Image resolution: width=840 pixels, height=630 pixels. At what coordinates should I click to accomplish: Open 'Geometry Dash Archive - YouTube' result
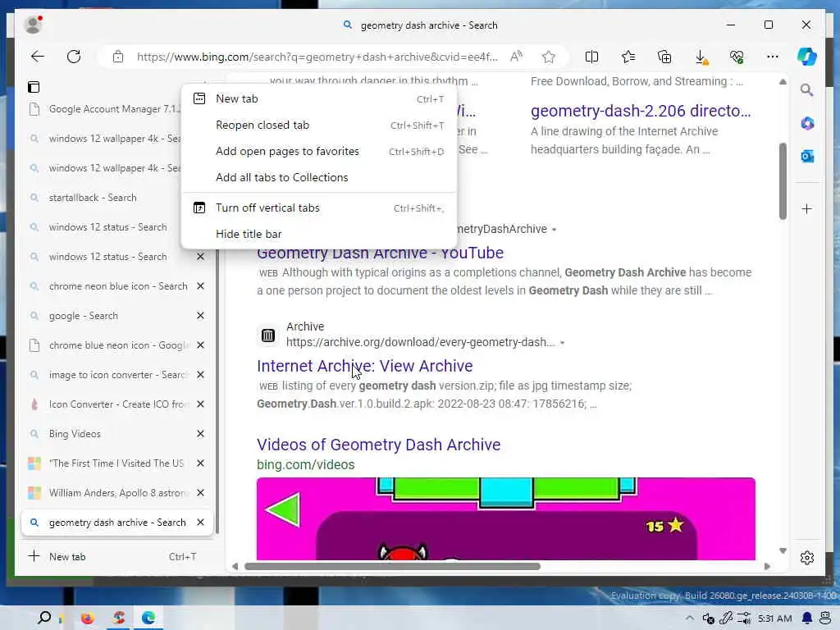[380, 253]
